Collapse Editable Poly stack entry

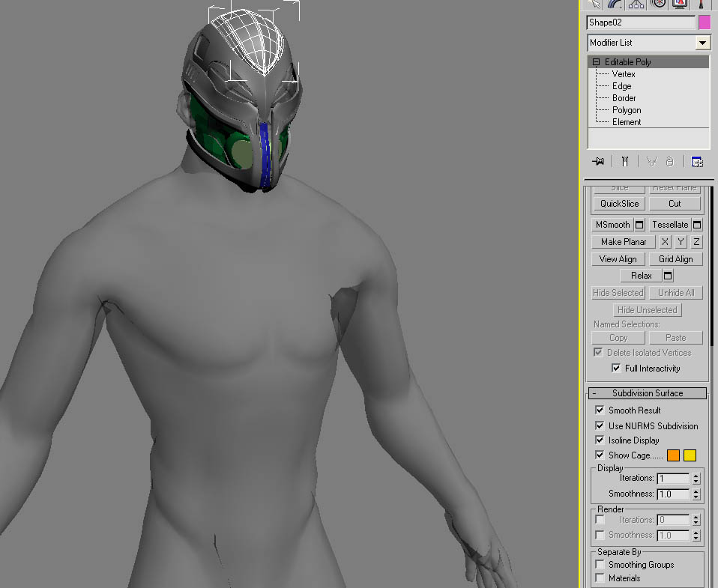(x=596, y=61)
